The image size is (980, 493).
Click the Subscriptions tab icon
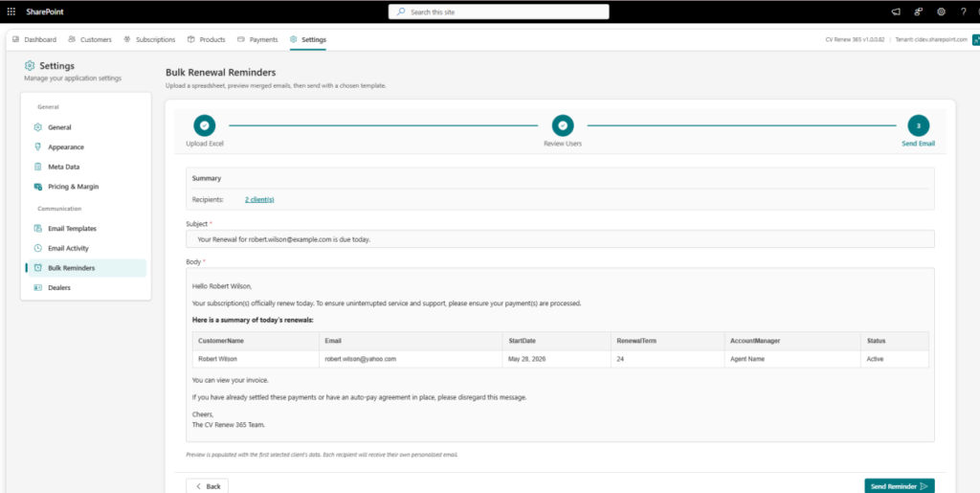127,39
